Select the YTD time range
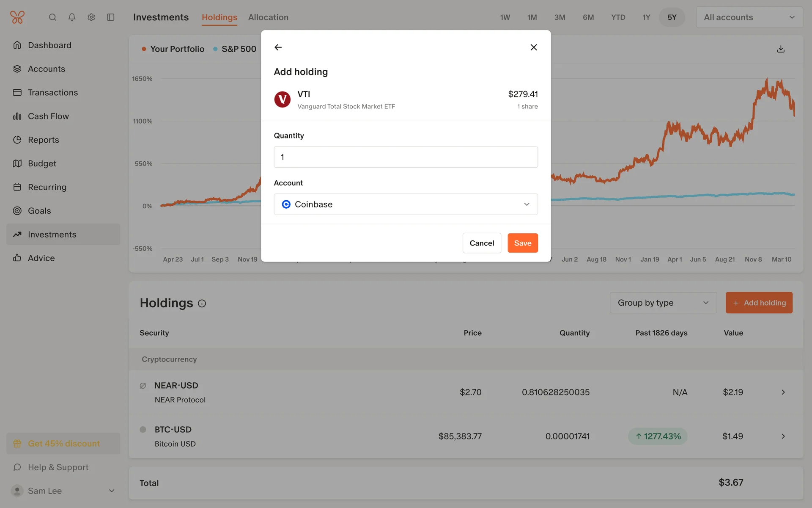Image resolution: width=812 pixels, height=508 pixels. [618, 17]
